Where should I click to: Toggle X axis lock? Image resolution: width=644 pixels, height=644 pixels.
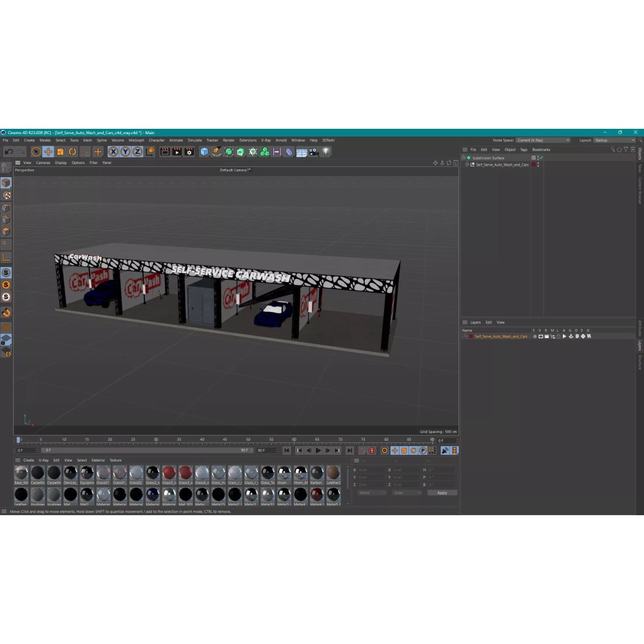[113, 152]
